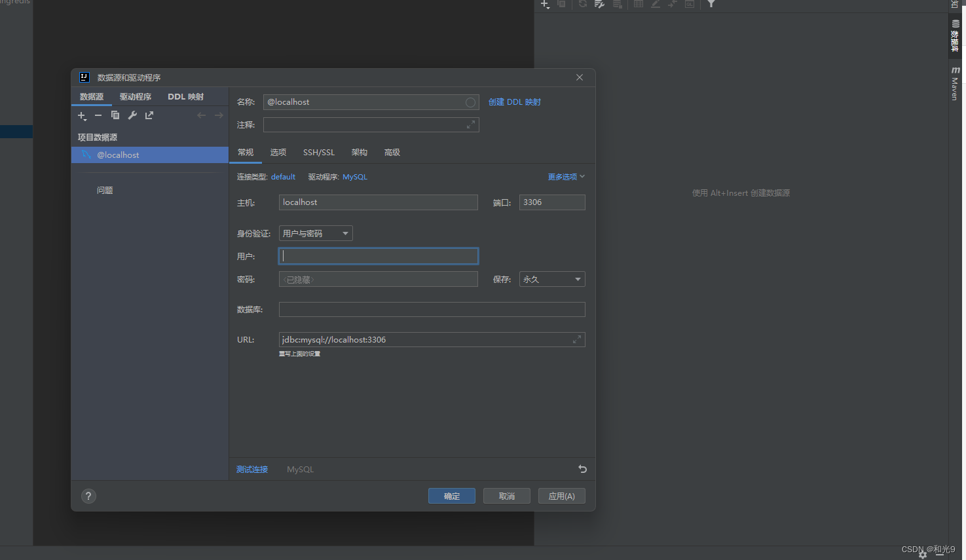Open the Save password dropdown showing 永久
The image size is (966, 560).
[x=552, y=279]
